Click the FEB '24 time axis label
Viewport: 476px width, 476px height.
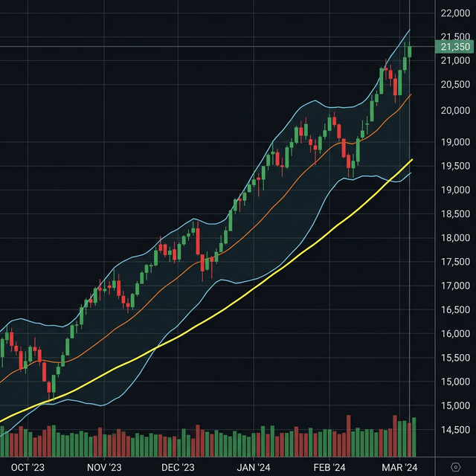[329, 467]
